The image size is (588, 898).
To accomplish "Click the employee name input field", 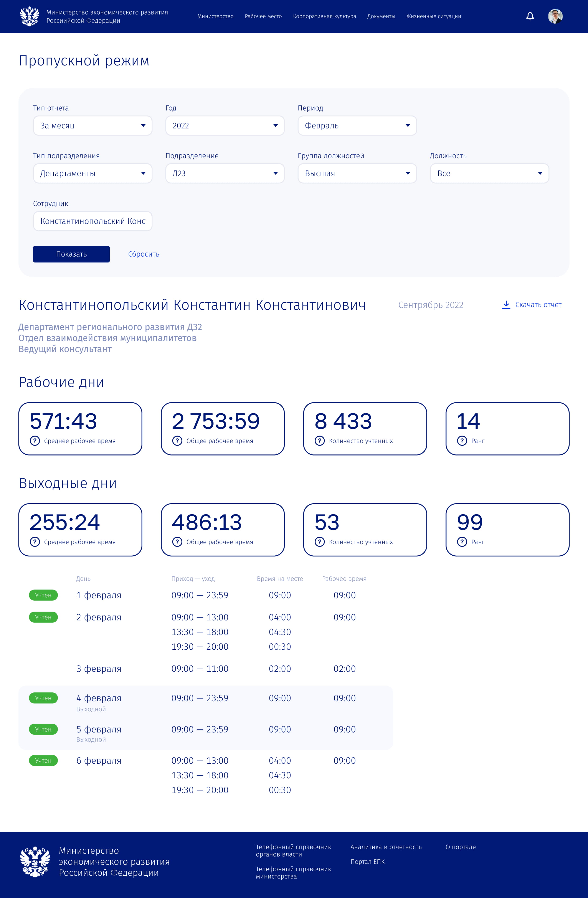I will 92,221.
